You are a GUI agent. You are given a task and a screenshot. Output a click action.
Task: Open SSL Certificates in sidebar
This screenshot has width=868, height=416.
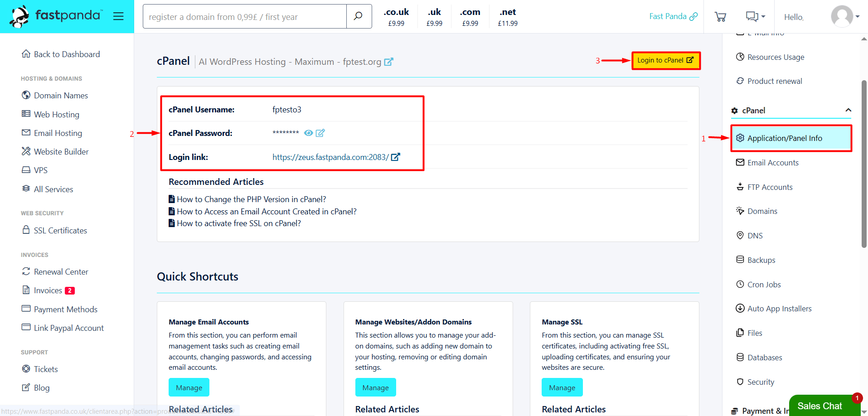(54, 230)
